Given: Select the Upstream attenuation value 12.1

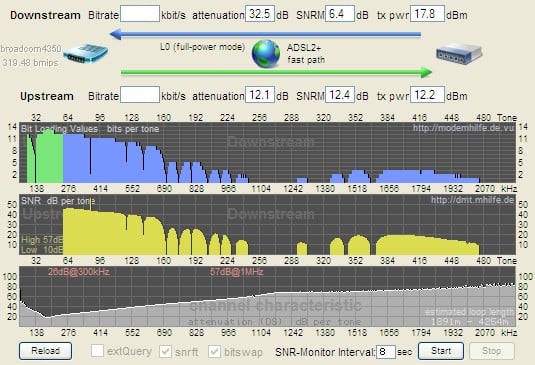Looking at the screenshot, I should [260, 94].
